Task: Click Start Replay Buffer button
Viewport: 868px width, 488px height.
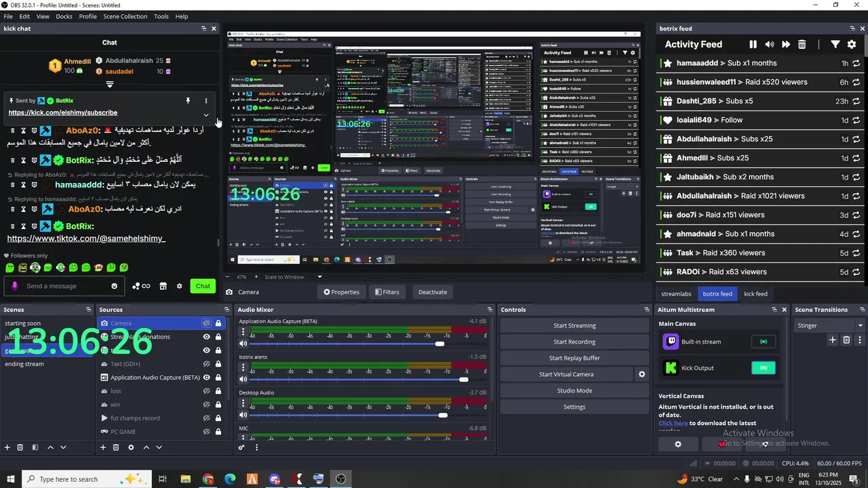Action: tap(574, 358)
